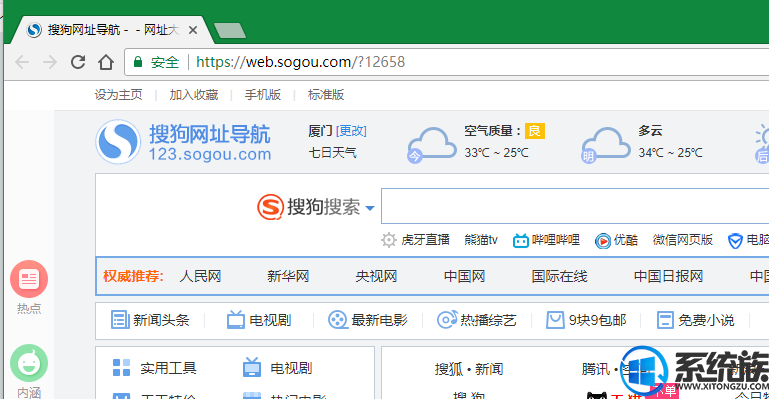Image resolution: width=769 pixels, height=399 pixels.
Task: Click the 良 air quality badge
Action: [535, 131]
